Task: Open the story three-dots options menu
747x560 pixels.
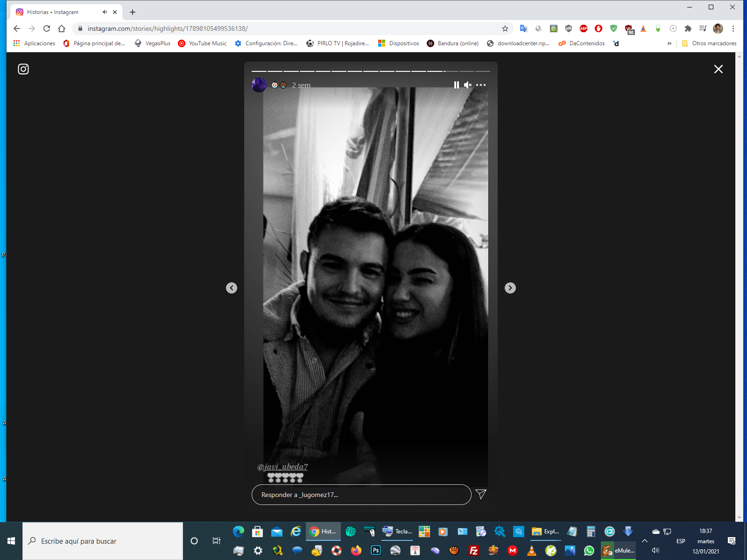Action: (x=481, y=85)
